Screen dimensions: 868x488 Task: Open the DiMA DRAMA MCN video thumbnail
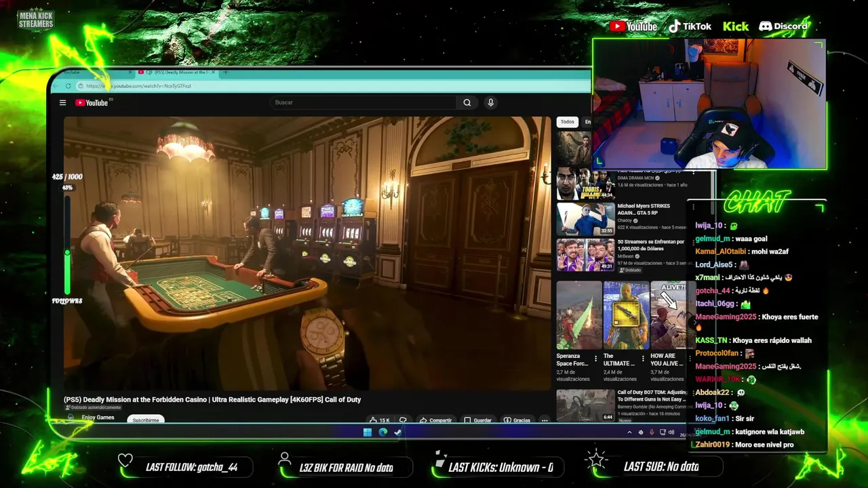click(x=586, y=184)
